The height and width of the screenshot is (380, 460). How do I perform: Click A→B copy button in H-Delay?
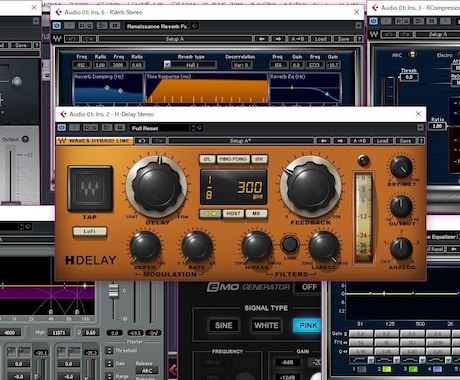click(x=359, y=141)
